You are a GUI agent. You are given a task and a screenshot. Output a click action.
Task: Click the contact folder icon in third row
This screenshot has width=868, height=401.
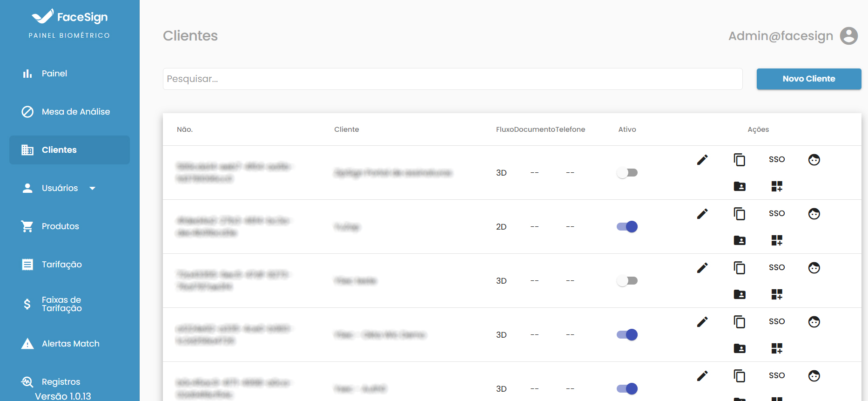[x=739, y=294]
